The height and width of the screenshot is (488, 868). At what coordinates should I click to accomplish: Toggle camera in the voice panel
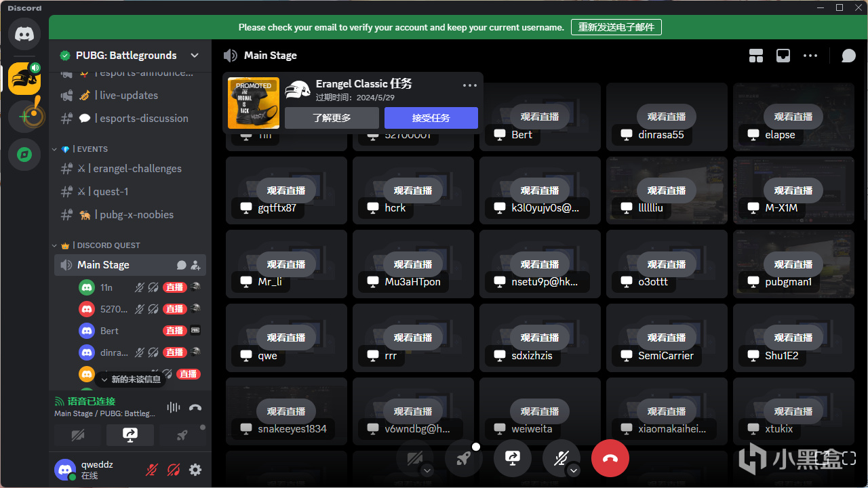click(78, 436)
